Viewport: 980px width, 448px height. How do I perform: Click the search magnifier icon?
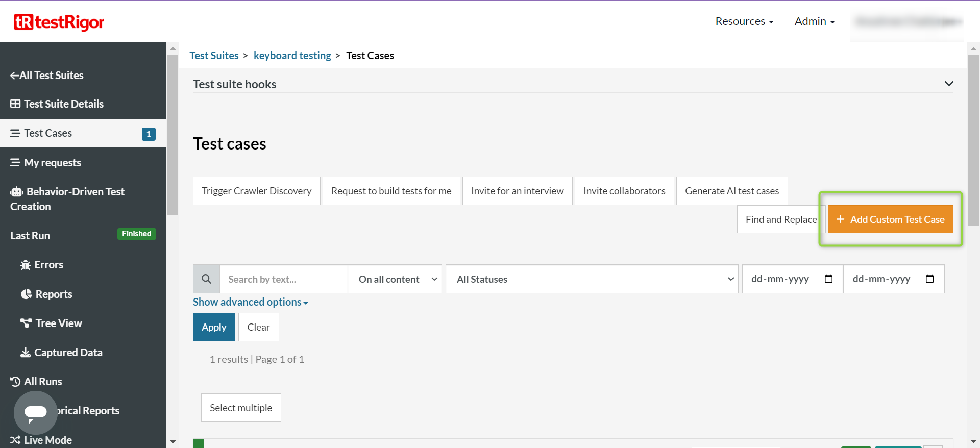[206, 279]
